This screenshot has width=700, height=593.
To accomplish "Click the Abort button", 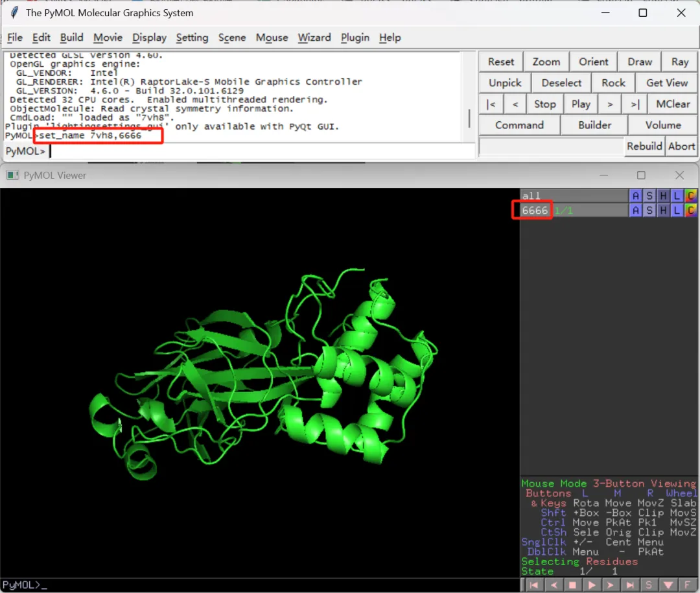I will 681,146.
